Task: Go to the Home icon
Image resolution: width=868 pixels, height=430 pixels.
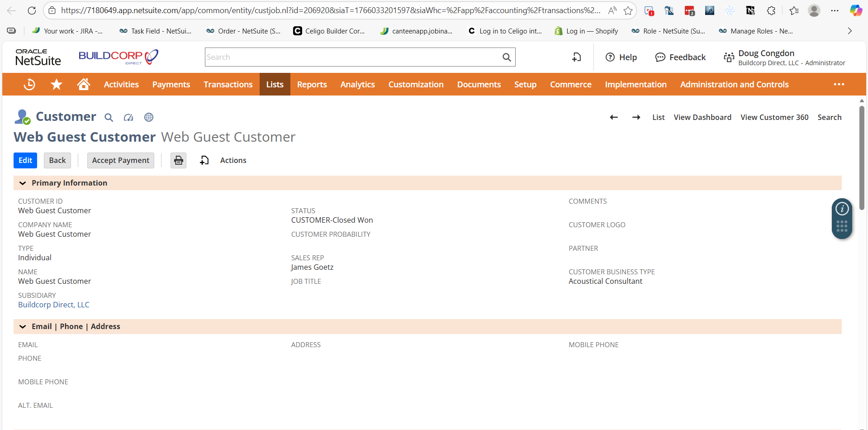Action: tap(83, 84)
